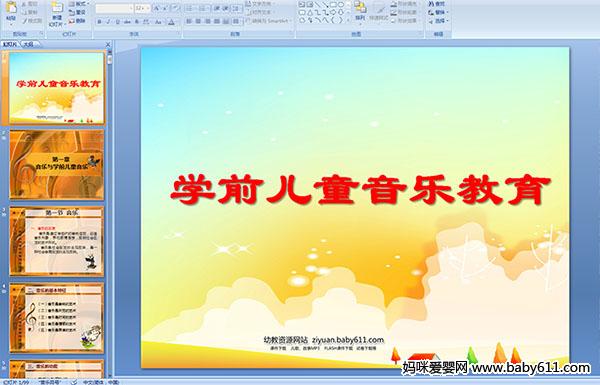Image resolution: width=600 pixels, height=385 pixels.
Task: Choose the font color swatch
Action: (x=171, y=22)
